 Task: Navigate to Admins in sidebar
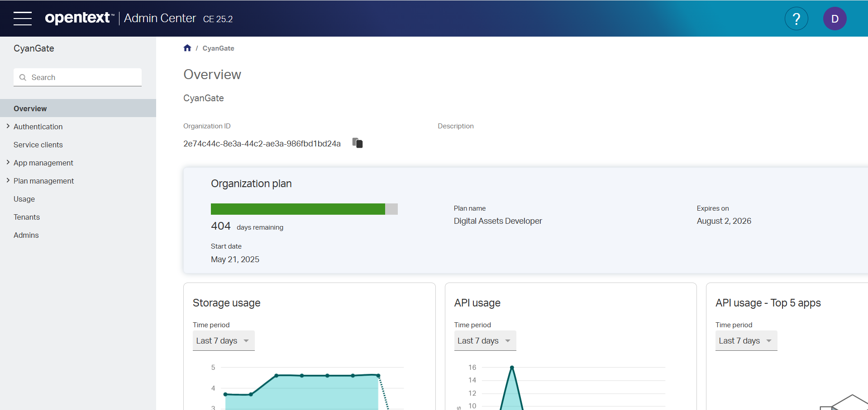(x=26, y=235)
